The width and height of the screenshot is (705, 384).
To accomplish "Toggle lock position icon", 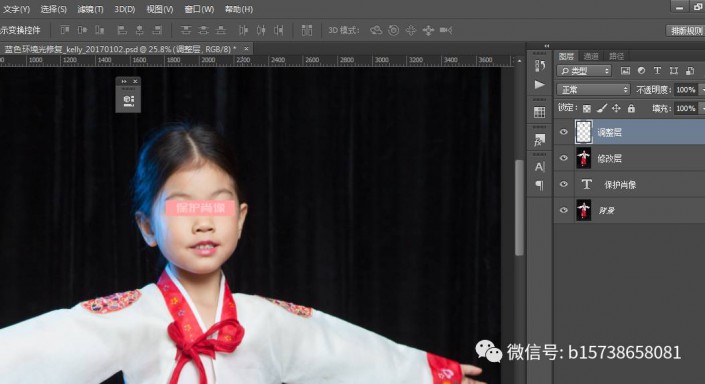I will click(x=616, y=108).
